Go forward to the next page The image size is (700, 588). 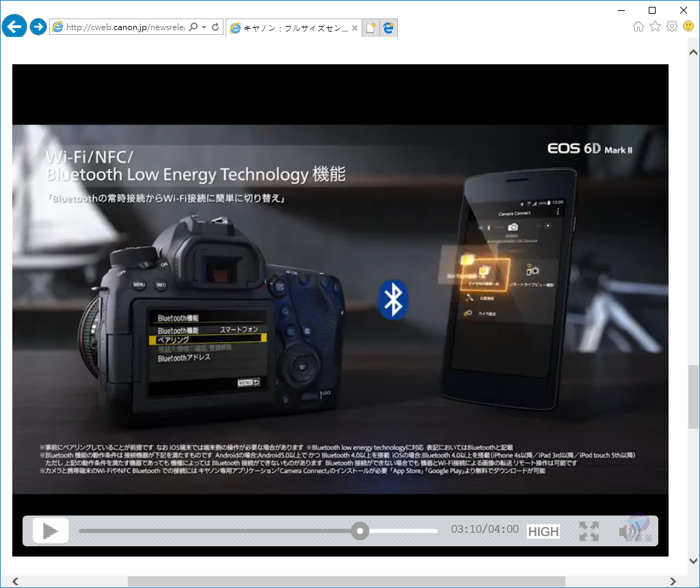click(38, 27)
